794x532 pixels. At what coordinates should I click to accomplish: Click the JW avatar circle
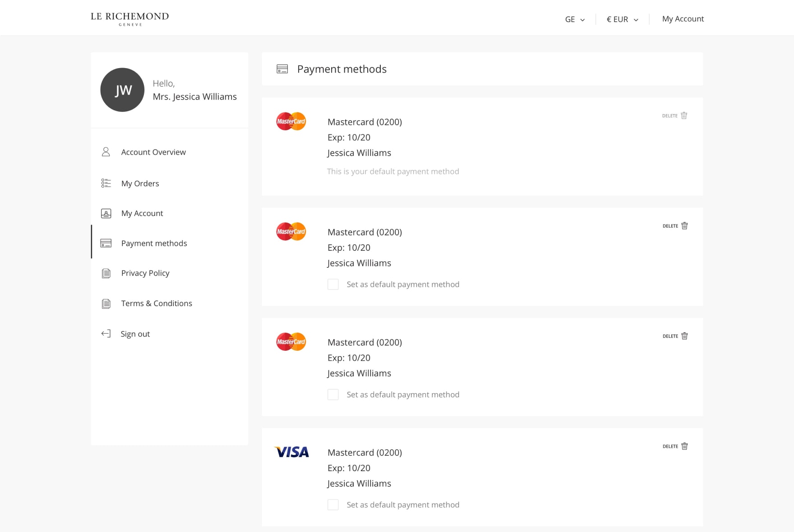tap(122, 90)
